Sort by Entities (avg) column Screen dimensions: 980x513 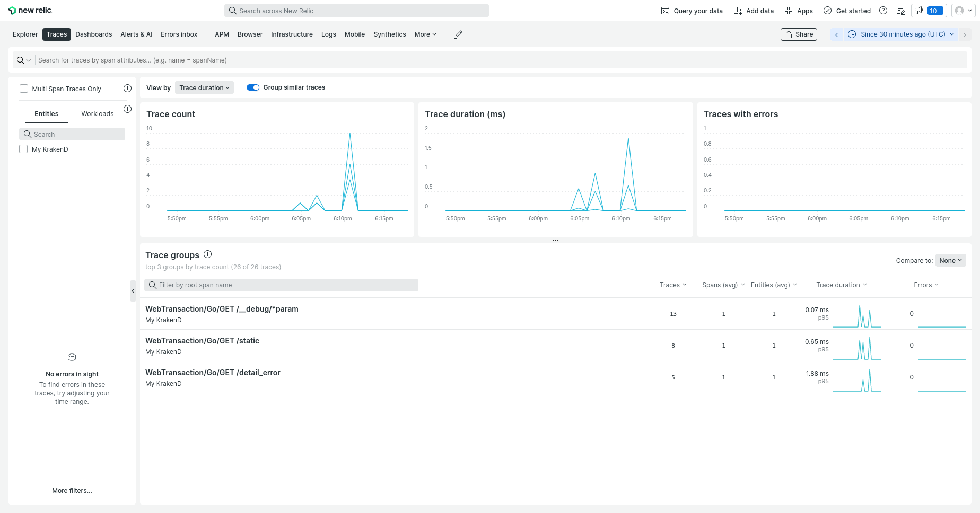coord(774,285)
